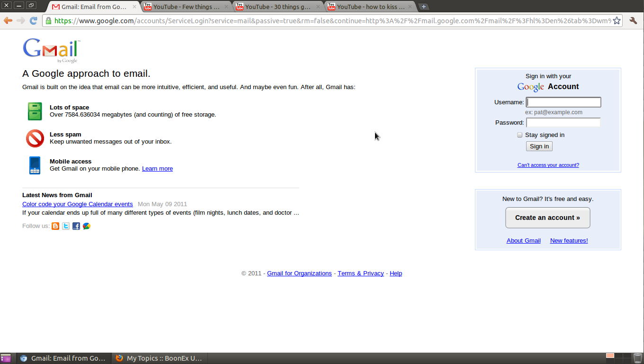Viewport: 644px width, 364px height.
Task: Click the Gmail logo
Action: tap(51, 50)
